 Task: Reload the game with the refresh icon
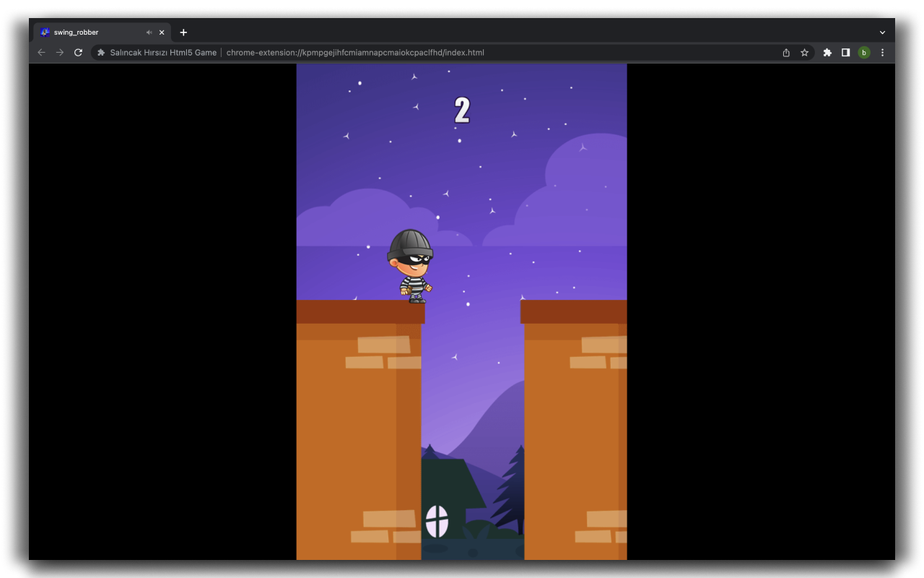(78, 52)
